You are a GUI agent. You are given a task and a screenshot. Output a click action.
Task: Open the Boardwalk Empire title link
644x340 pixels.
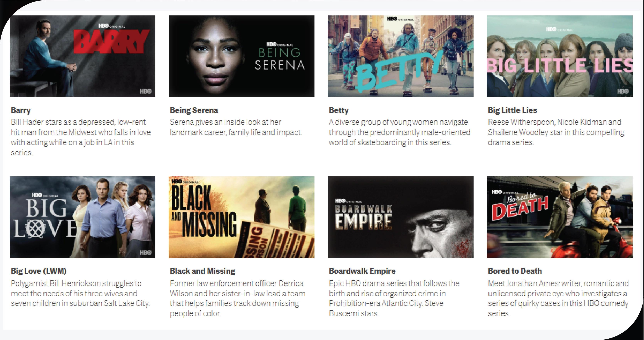pos(362,271)
